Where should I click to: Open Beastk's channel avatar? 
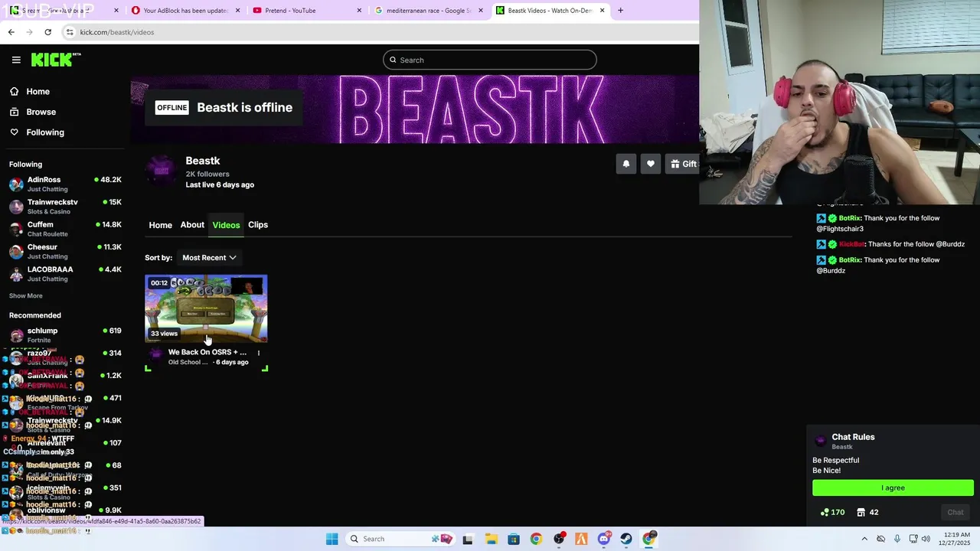[162, 170]
